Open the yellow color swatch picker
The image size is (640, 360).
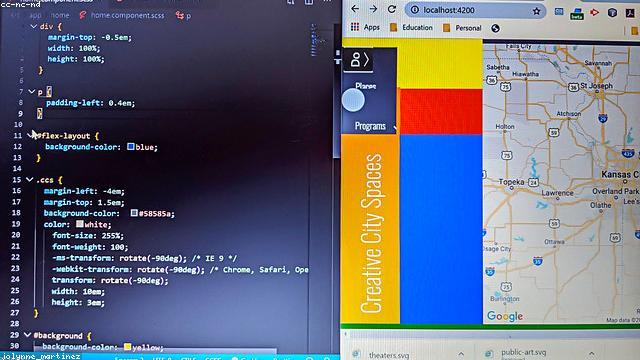point(127,347)
